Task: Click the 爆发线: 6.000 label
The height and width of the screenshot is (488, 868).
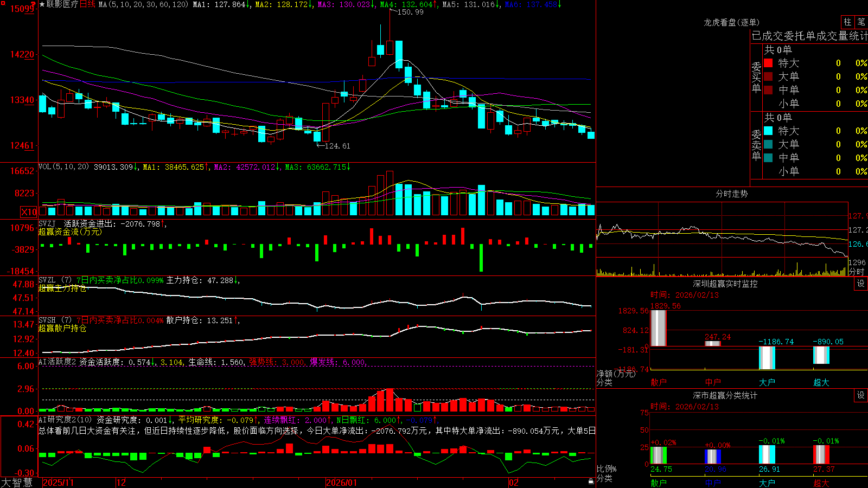Action: (x=339, y=362)
